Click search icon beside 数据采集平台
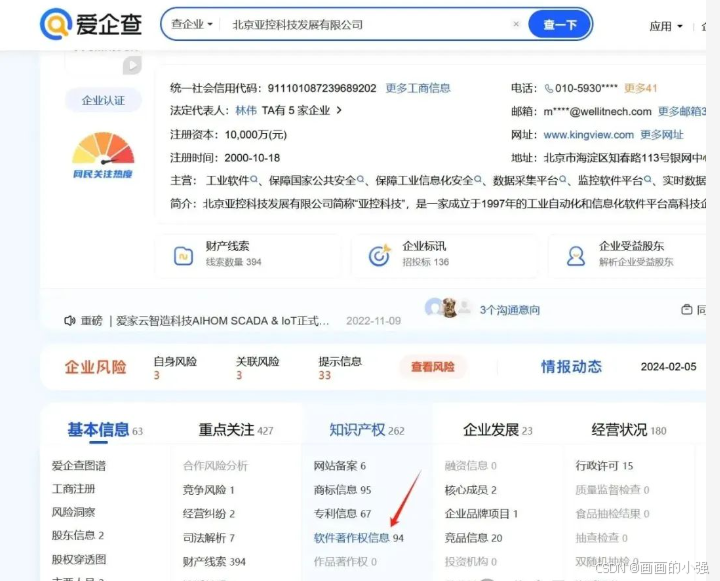This screenshot has height=581, width=720. pos(562,180)
